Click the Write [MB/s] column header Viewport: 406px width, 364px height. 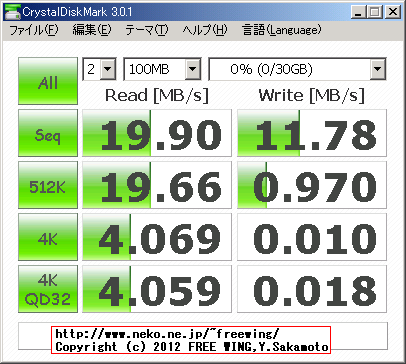pos(311,95)
